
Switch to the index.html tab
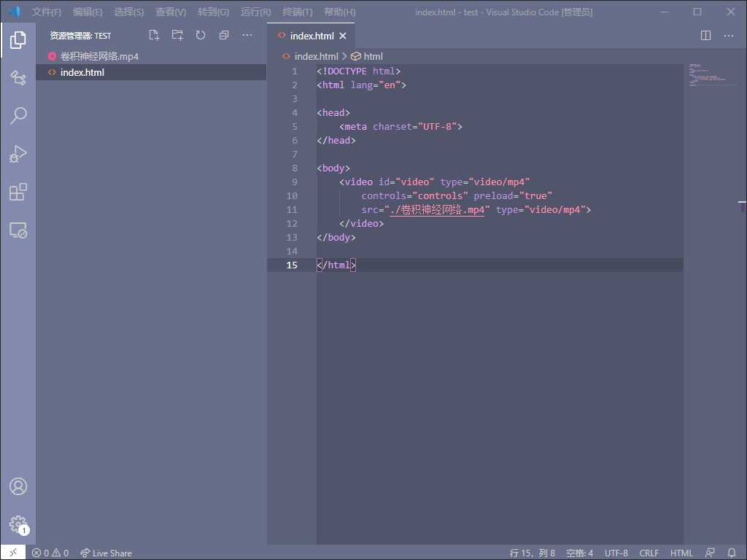click(x=311, y=34)
